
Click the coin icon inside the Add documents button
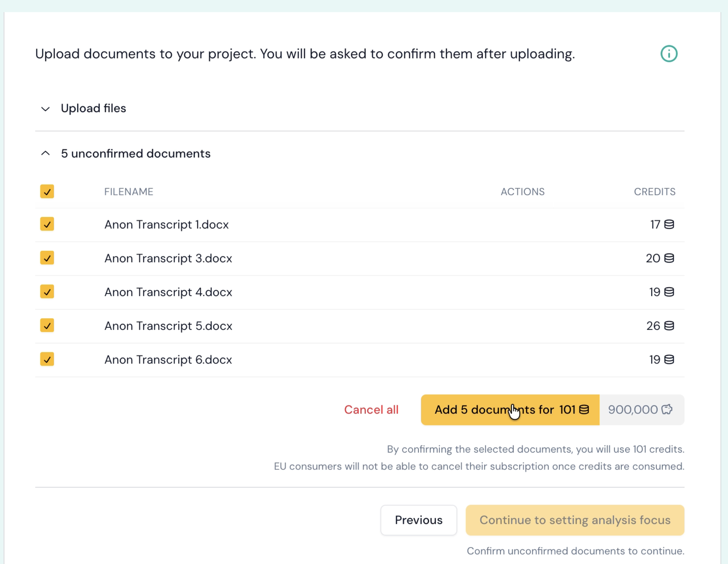point(583,410)
